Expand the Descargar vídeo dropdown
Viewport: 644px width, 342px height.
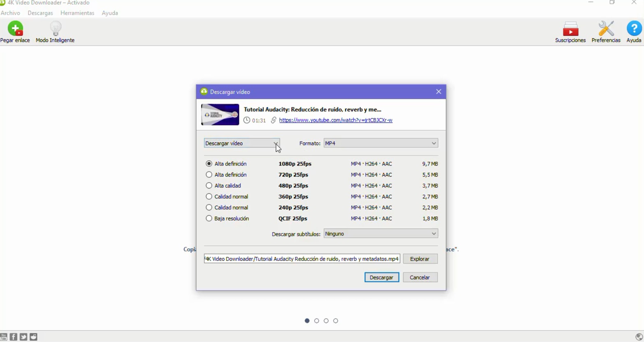pyautogui.click(x=242, y=143)
